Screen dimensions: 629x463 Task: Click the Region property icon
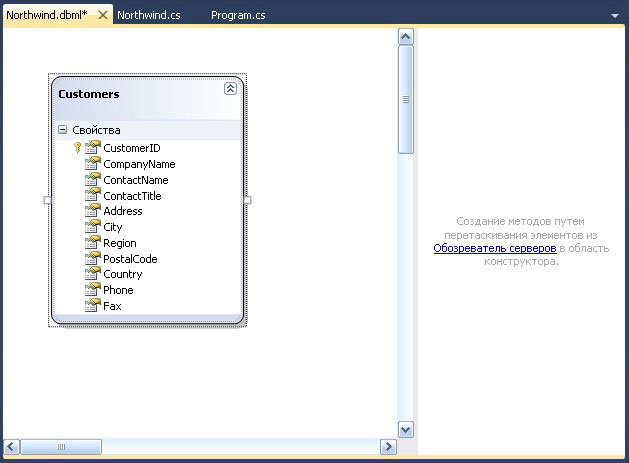(x=93, y=242)
